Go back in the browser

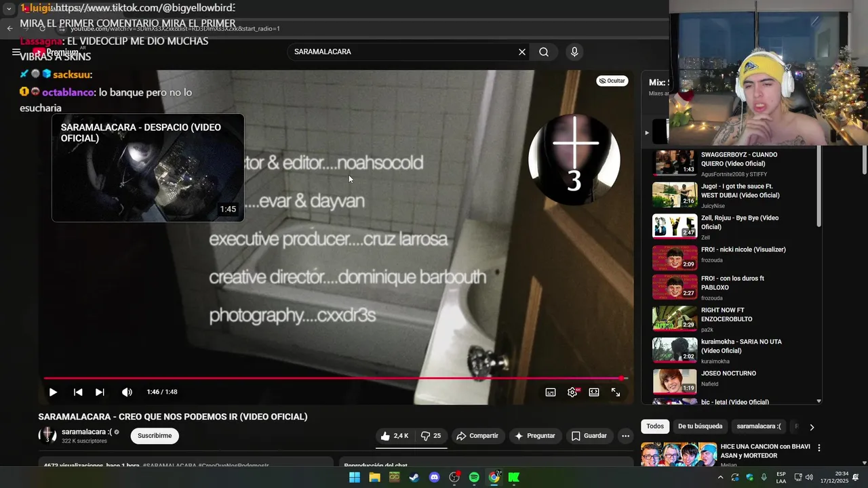click(9, 28)
